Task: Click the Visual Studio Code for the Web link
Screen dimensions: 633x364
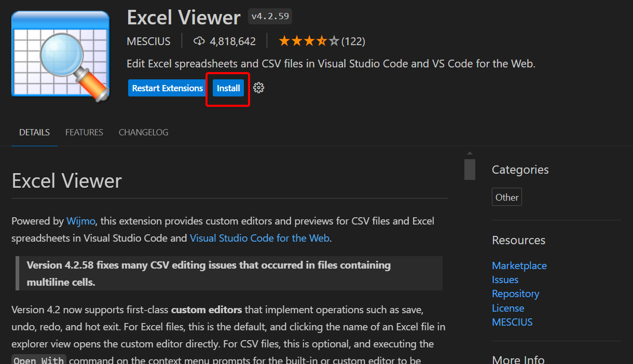Action: pyautogui.click(x=259, y=238)
